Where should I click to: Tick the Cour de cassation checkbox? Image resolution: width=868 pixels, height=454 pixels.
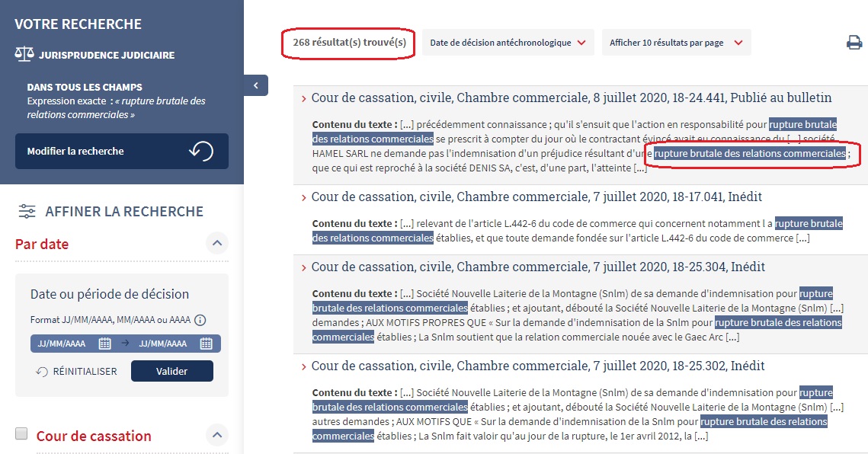point(21,433)
